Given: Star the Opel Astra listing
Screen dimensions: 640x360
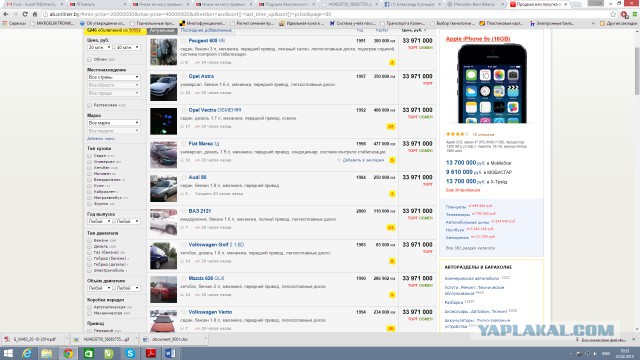Looking at the screenshot, I should click(x=184, y=76).
